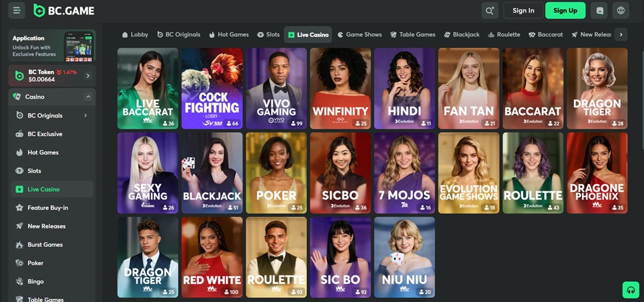Open the Evolution Baccarat card

533,88
